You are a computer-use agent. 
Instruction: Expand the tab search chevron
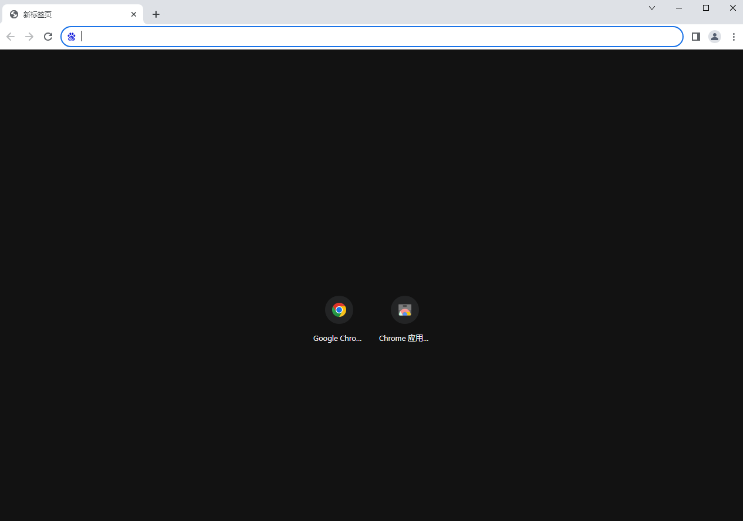coord(652,8)
